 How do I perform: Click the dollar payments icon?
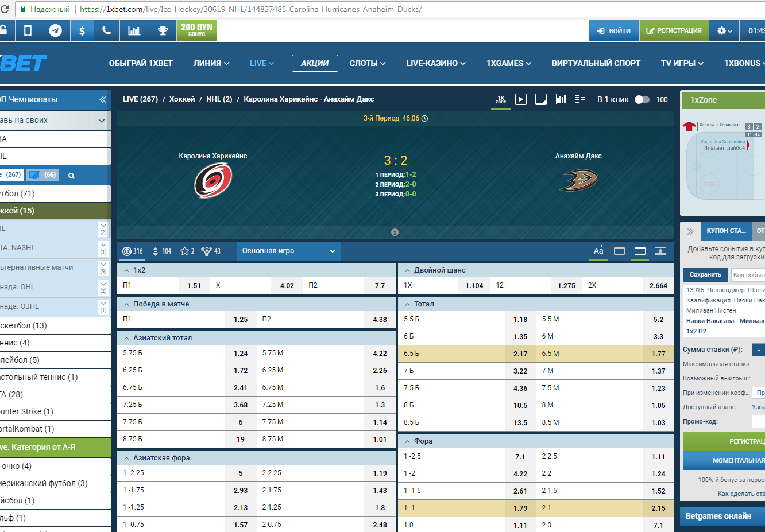click(82, 31)
